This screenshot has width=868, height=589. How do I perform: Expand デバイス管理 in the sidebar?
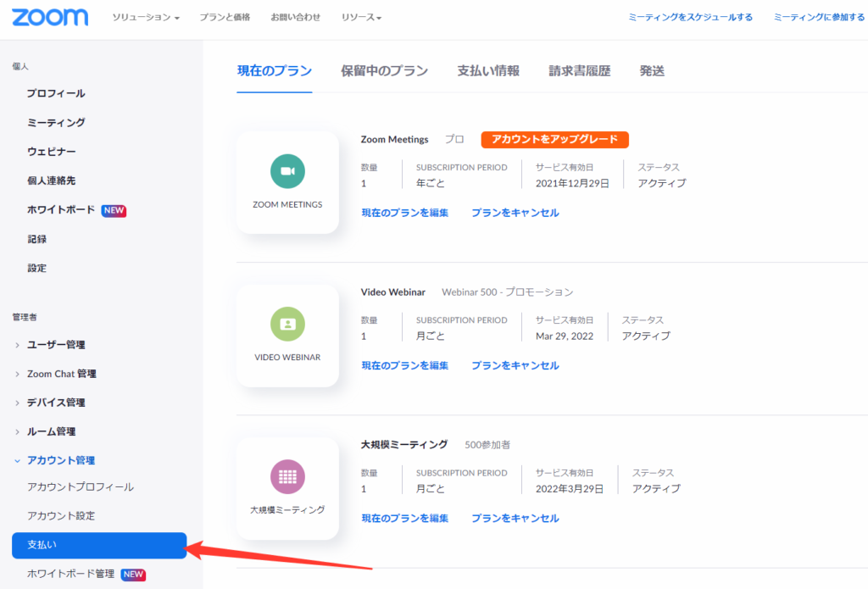click(55, 403)
